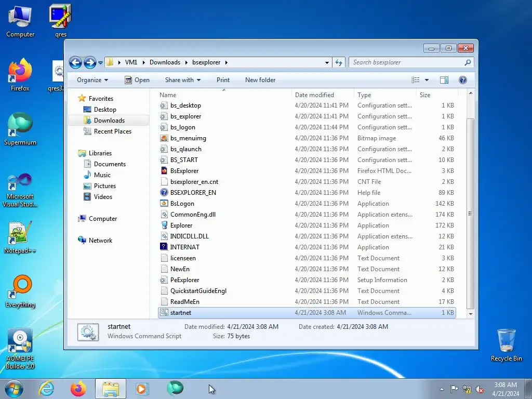The width and height of the screenshot is (532, 399).
Task: Refresh the bsexplorer folder view
Action: [339, 62]
